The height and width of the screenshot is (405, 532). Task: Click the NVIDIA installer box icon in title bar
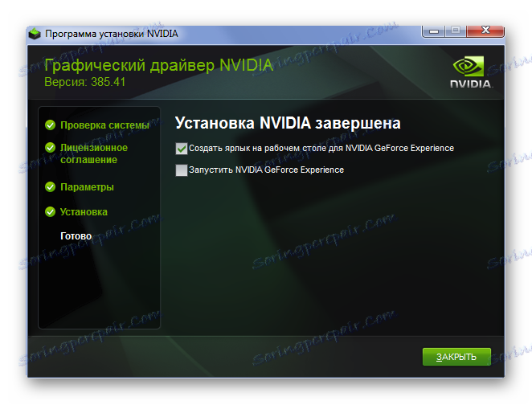tap(35, 34)
